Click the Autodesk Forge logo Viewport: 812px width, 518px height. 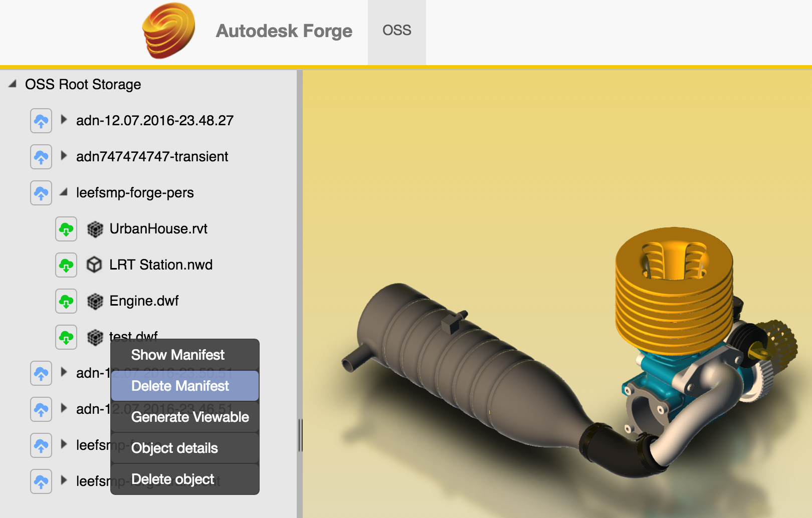(169, 31)
